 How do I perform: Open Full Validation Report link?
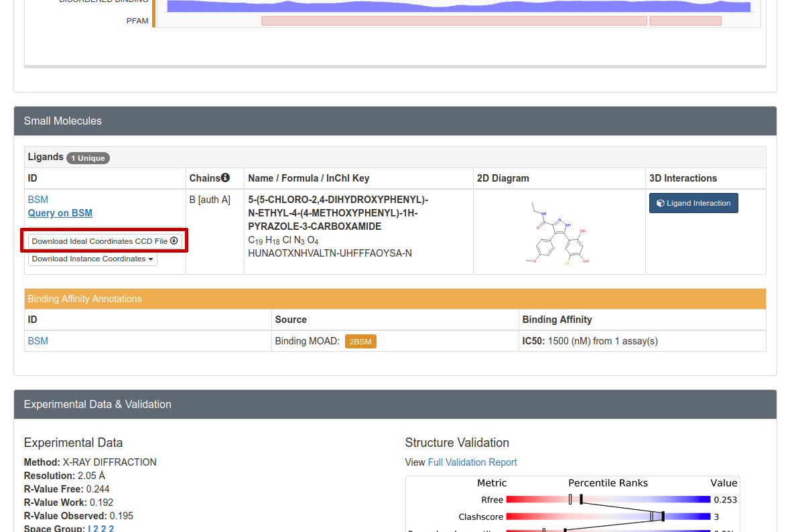click(472, 462)
